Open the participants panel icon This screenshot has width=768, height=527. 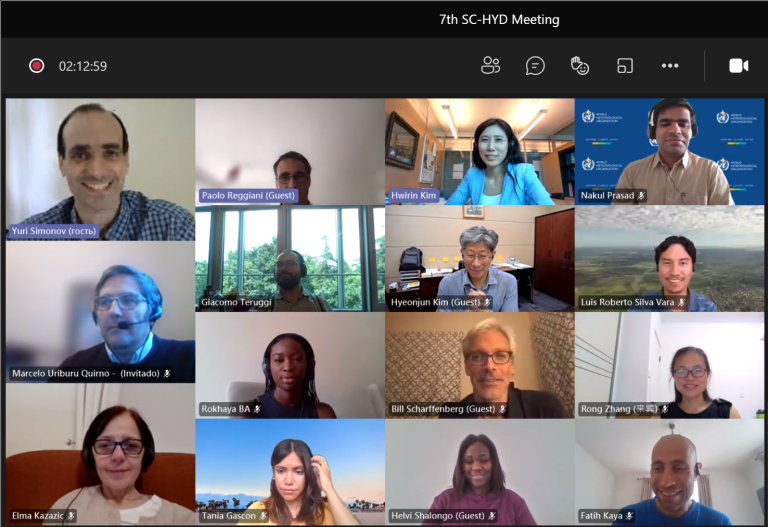490,66
